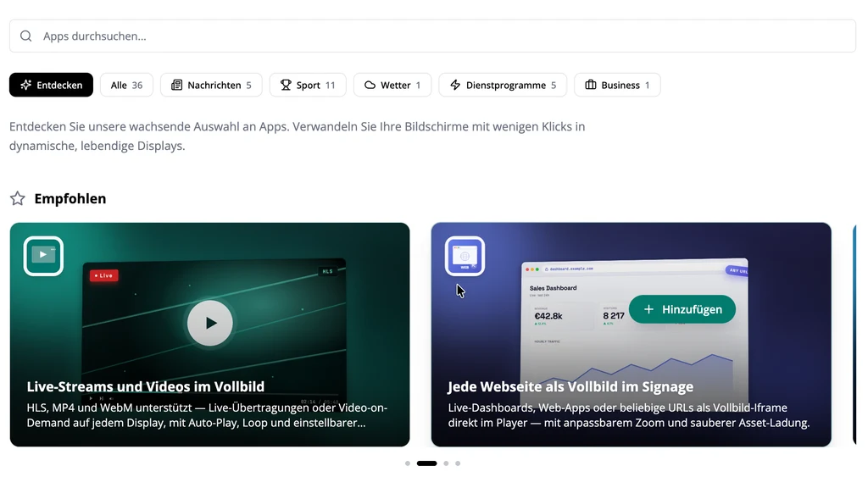Click the video app icon on Live-Streams card
868x488 pixels.
click(x=43, y=256)
